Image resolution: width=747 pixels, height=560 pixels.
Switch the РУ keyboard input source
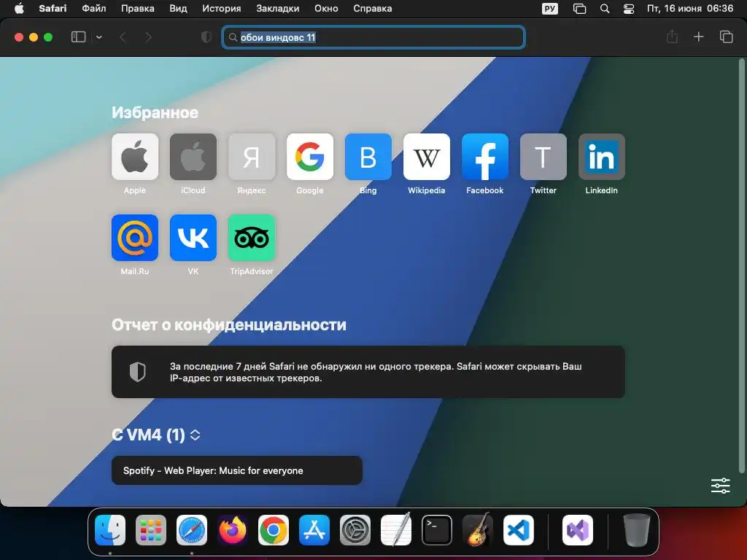pos(550,9)
